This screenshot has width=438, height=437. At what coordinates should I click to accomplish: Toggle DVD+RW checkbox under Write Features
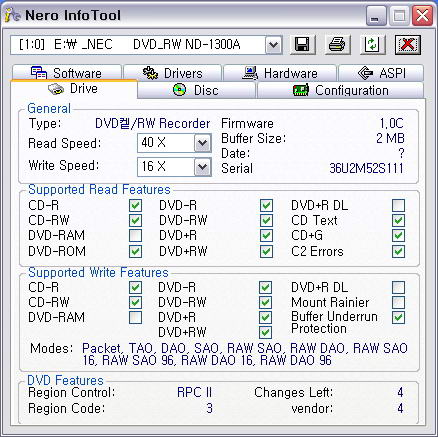click(x=265, y=332)
